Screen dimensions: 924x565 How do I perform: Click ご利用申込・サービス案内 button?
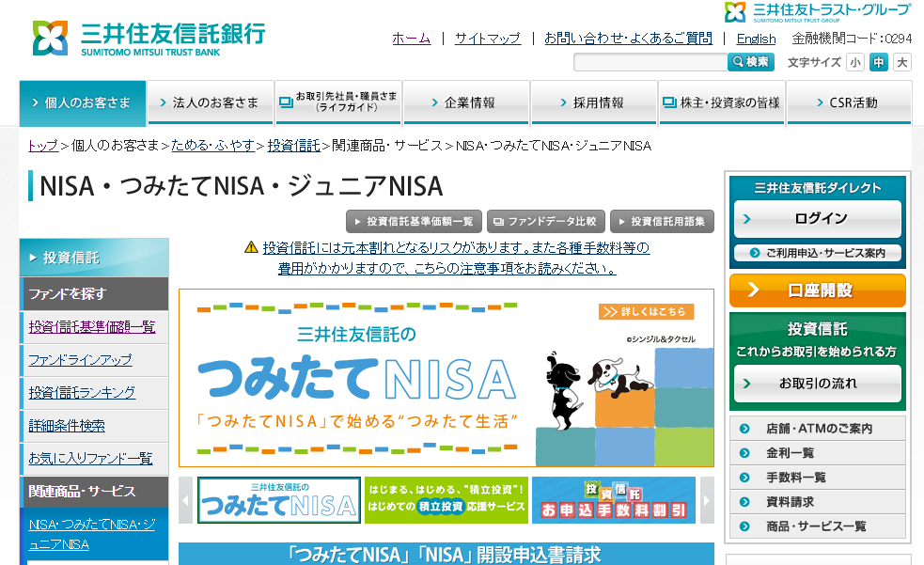(x=818, y=253)
